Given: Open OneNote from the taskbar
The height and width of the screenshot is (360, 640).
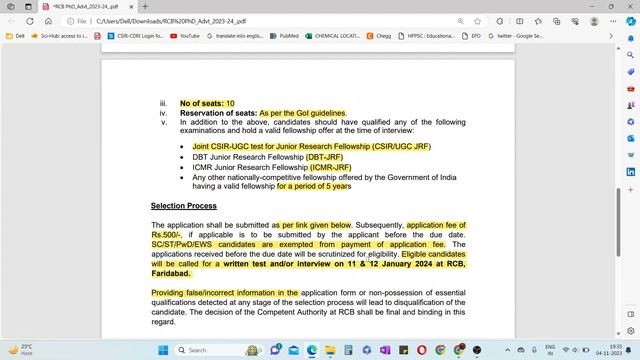Looking at the screenshot, I should [x=385, y=350].
